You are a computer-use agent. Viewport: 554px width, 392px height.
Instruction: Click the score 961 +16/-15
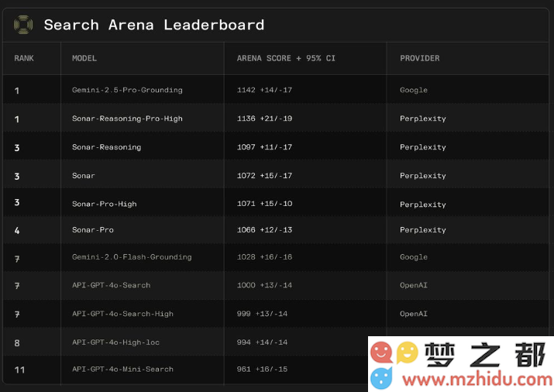262,370
